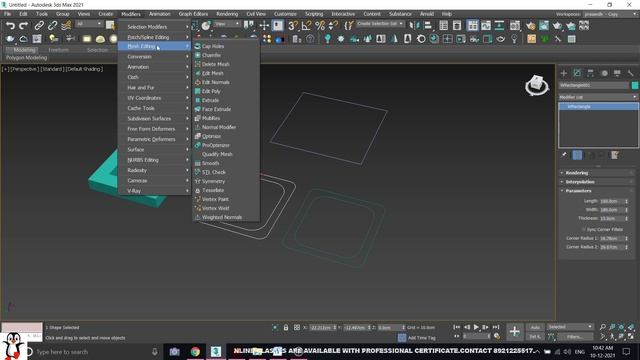
Task: Apply the Symmetry modifier
Action: click(x=226, y=181)
